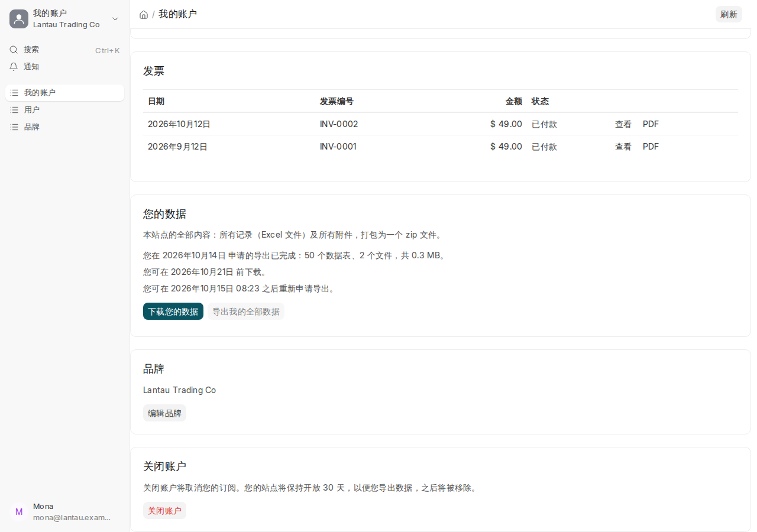Download PDF for INV-0002

(651, 124)
